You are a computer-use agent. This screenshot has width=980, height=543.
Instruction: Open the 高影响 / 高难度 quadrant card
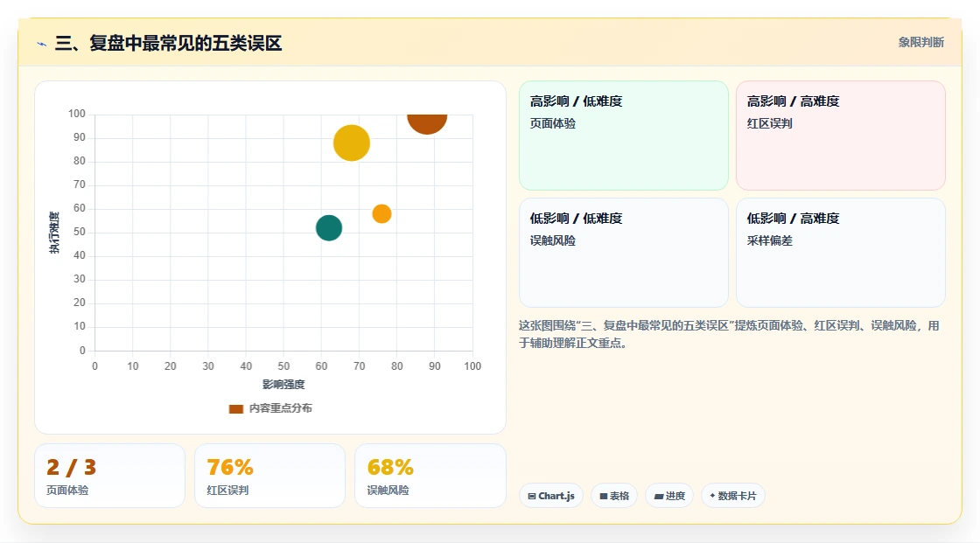pos(841,136)
